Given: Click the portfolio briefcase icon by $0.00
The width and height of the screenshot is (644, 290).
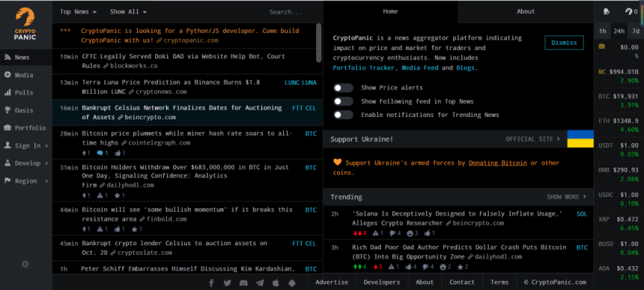Looking at the screenshot, I should click(602, 47).
